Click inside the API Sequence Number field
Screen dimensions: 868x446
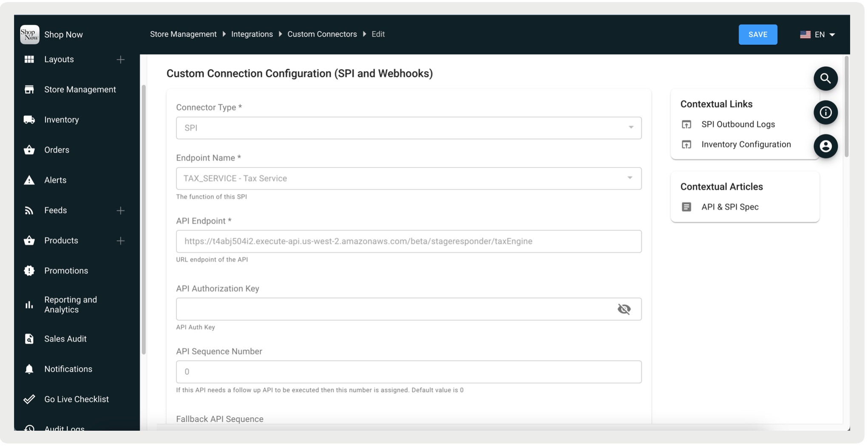coord(408,371)
